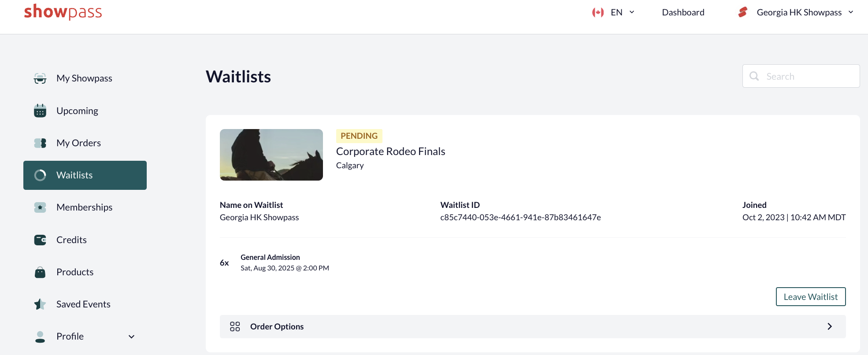Click the 6x quantity text
868x355 pixels.
coord(224,263)
